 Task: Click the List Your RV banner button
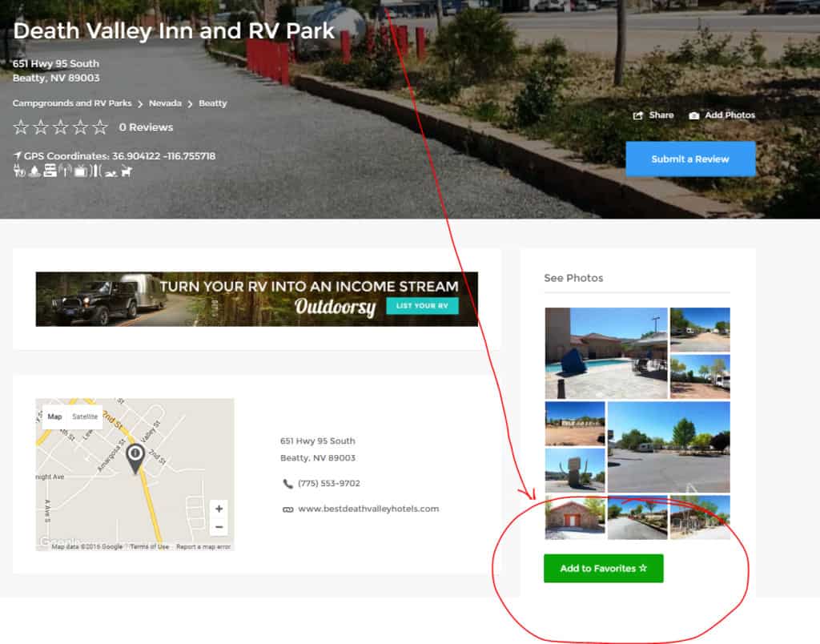click(x=422, y=305)
